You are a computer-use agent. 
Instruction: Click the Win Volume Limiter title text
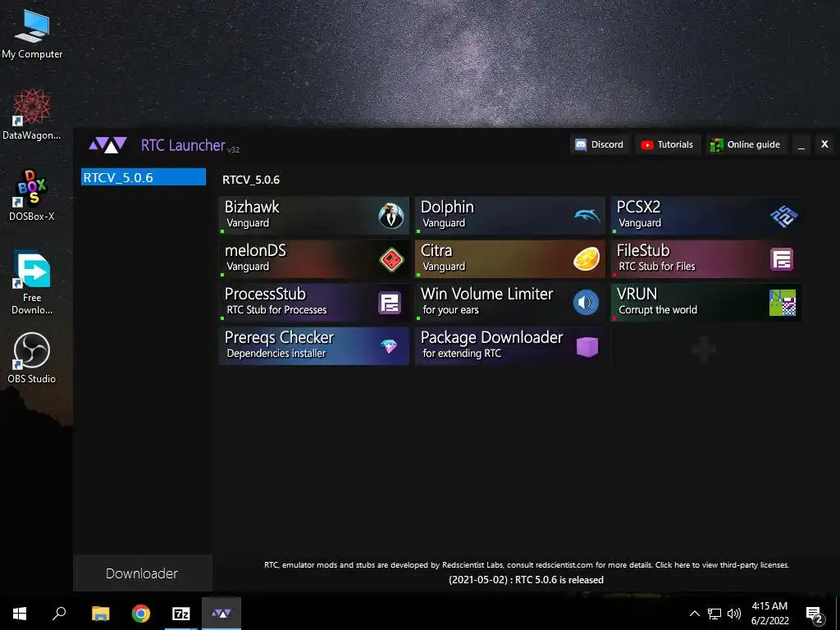pos(487,294)
